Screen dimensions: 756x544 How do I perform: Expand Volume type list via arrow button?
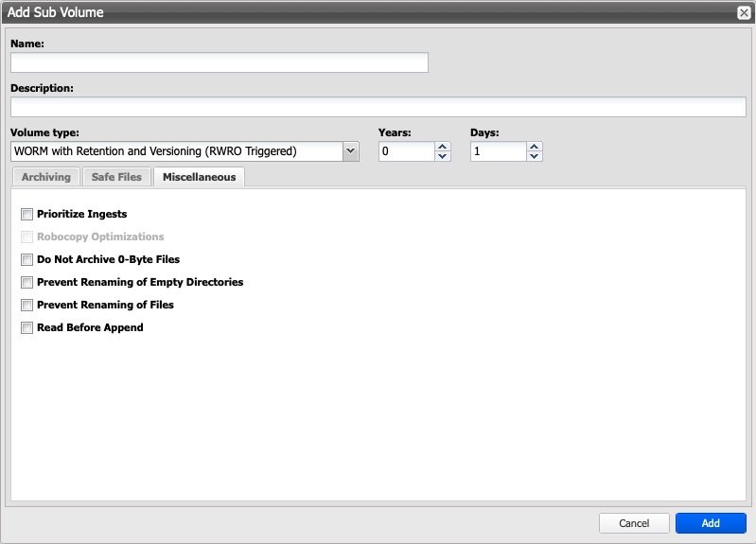350,151
